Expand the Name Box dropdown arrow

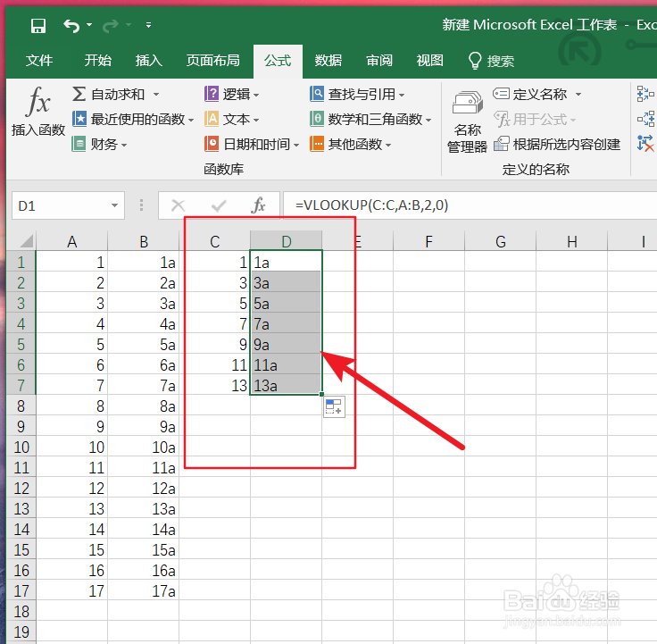115,205
